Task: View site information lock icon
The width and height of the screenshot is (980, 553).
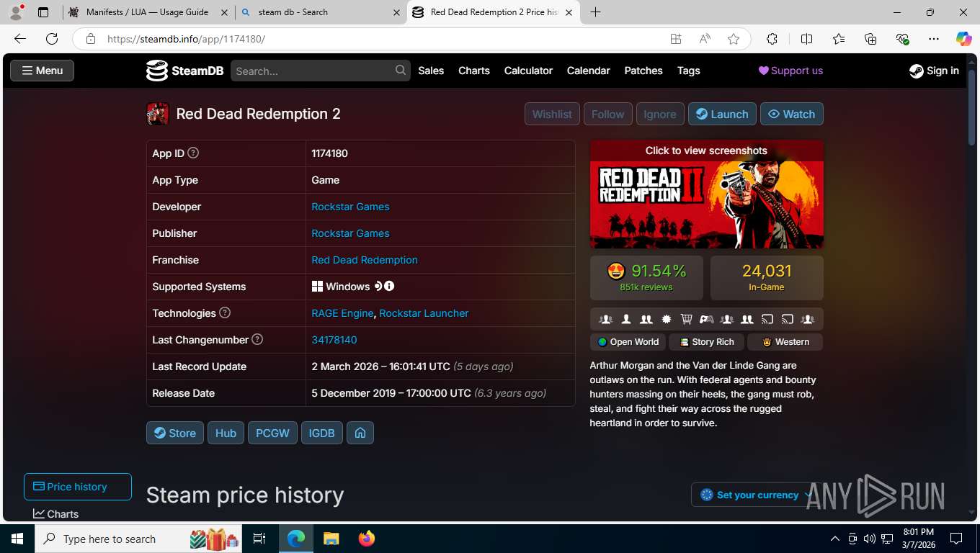Action: tap(91, 39)
